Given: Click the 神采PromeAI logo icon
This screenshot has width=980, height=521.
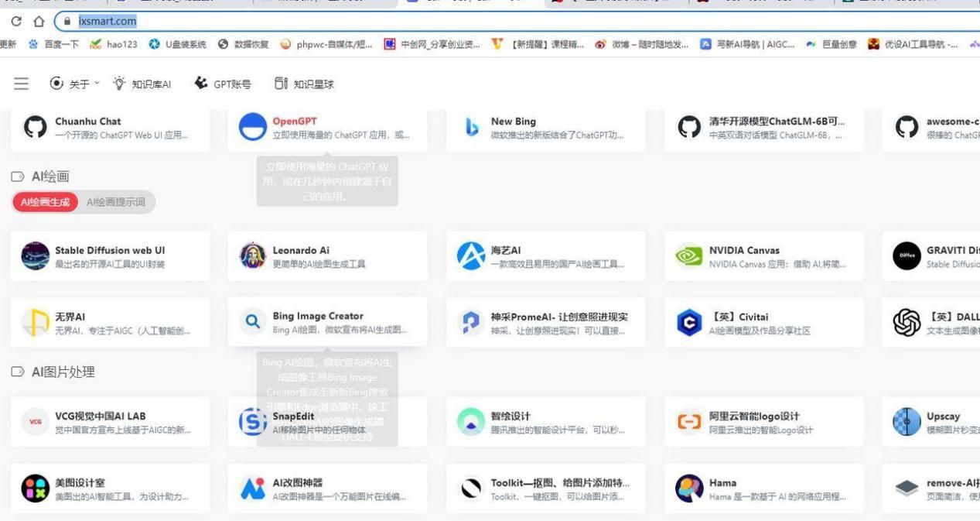Looking at the screenshot, I should (471, 322).
